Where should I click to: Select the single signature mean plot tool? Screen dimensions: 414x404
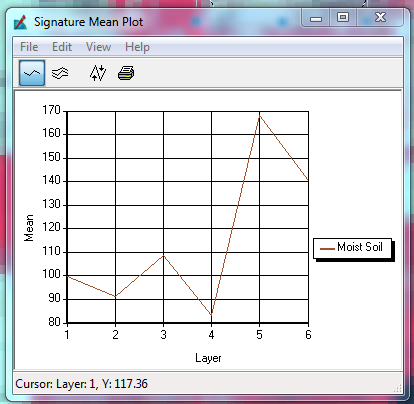point(32,73)
